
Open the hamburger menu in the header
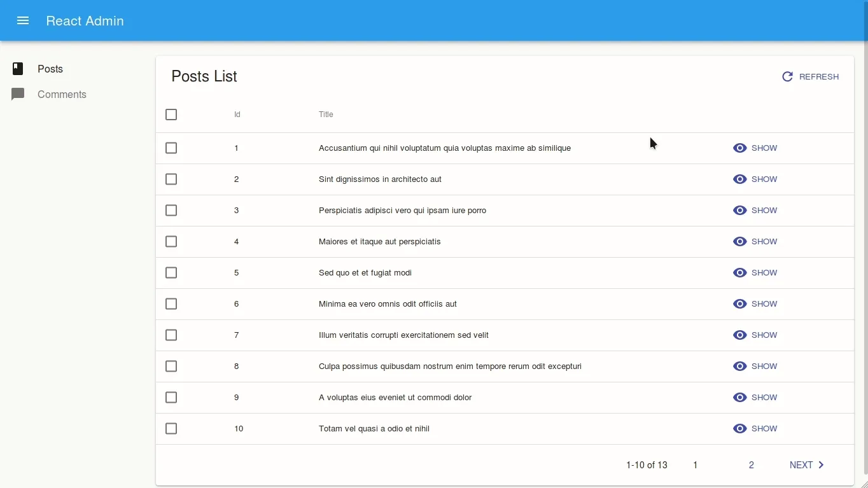[23, 20]
